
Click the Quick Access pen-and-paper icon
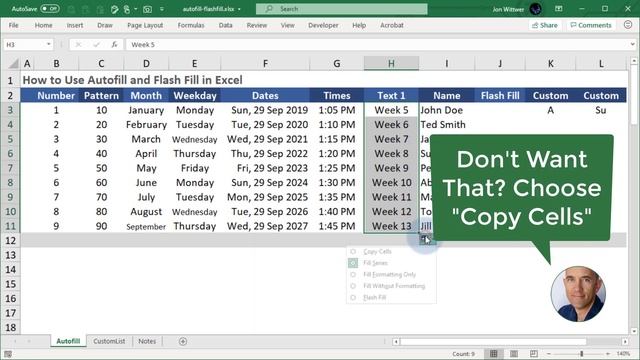[114, 9]
